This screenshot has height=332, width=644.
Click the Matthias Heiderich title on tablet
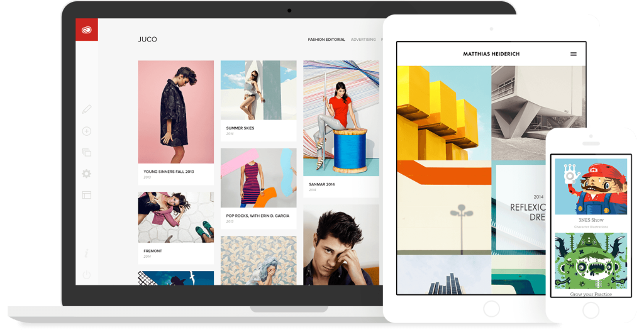tap(491, 54)
